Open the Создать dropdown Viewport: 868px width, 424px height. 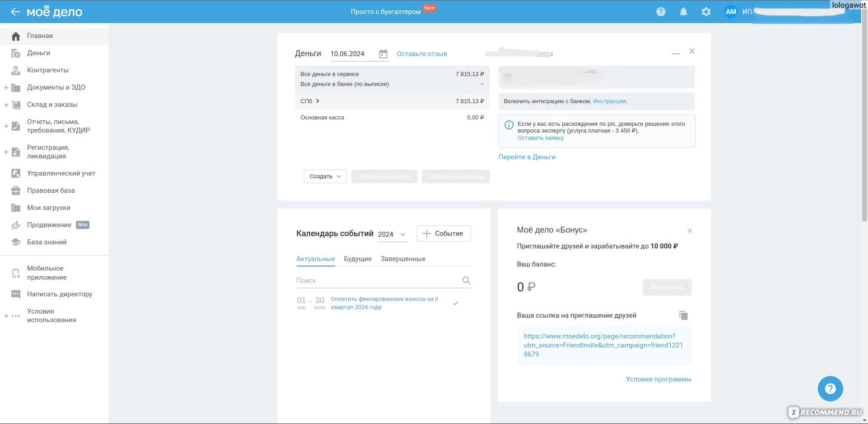click(325, 176)
